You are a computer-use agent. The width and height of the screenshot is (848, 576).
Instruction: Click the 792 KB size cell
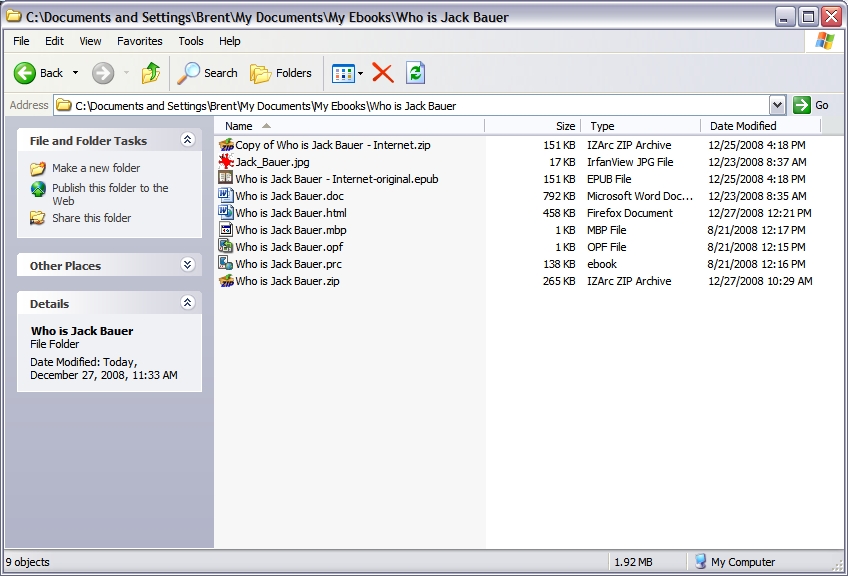click(x=559, y=196)
